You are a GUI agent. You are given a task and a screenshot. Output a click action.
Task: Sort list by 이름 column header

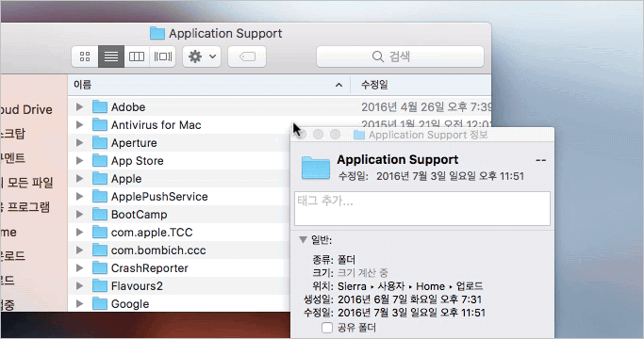[208, 85]
